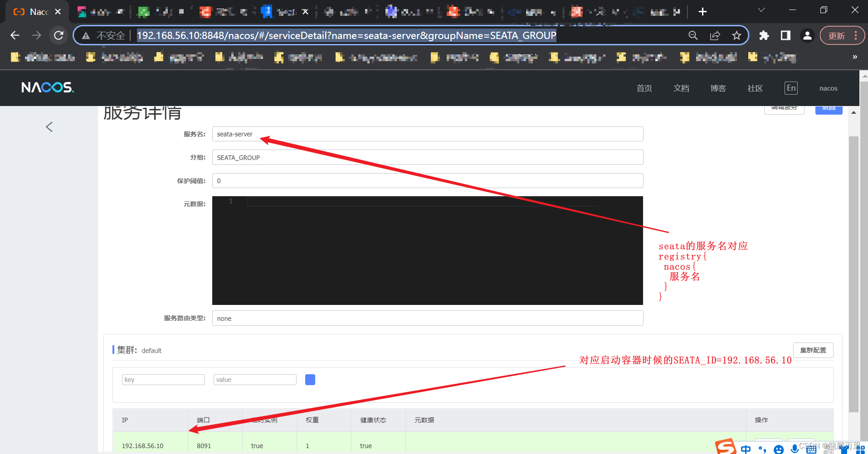Open the Sogou emoji face icon

779,449
